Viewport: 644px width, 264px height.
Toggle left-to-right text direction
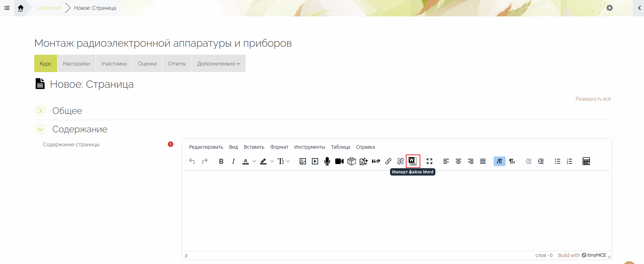point(499,161)
